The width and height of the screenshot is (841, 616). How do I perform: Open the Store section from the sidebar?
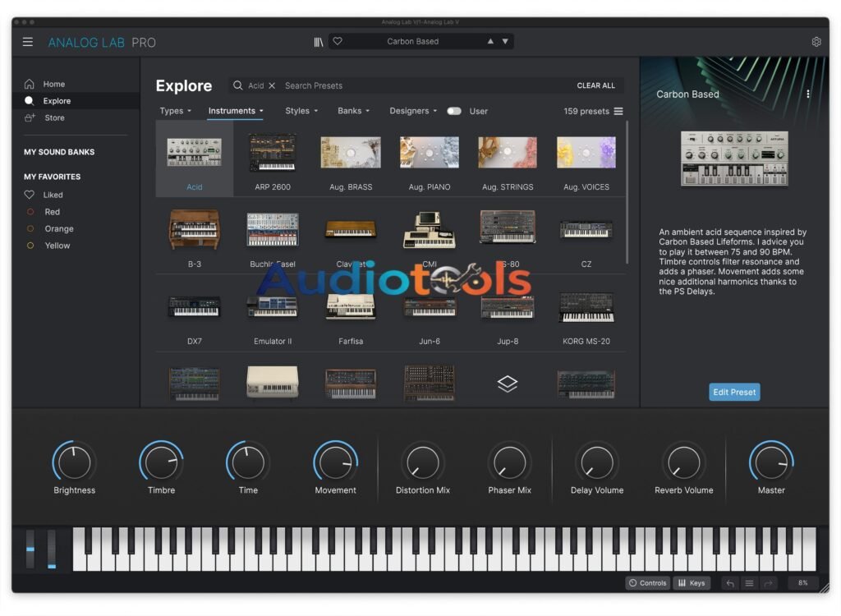[x=53, y=117]
